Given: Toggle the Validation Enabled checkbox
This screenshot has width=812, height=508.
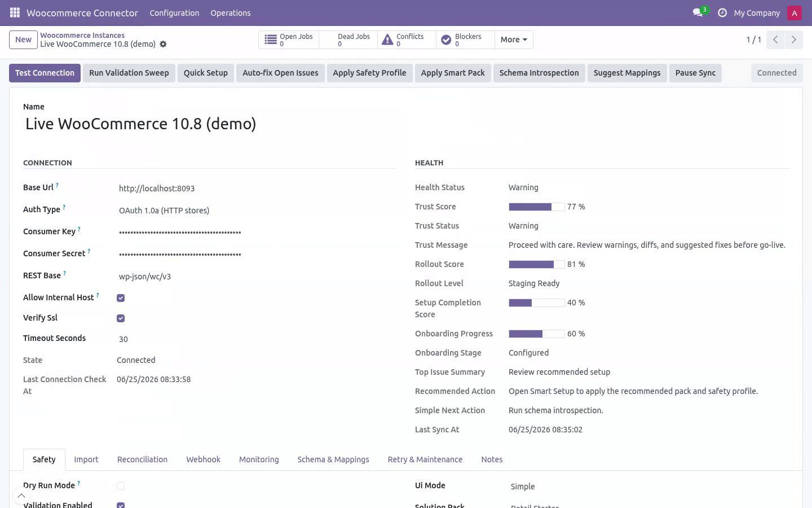Looking at the screenshot, I should (x=121, y=505).
